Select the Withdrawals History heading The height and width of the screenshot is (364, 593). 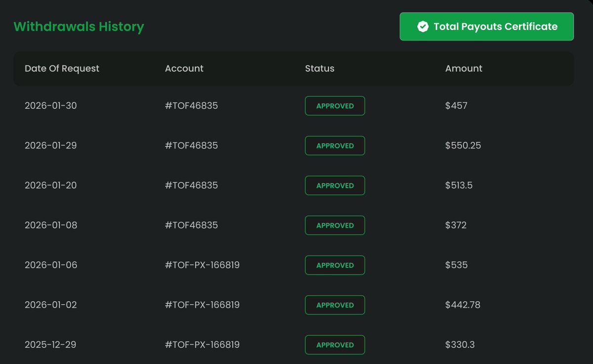point(79,27)
